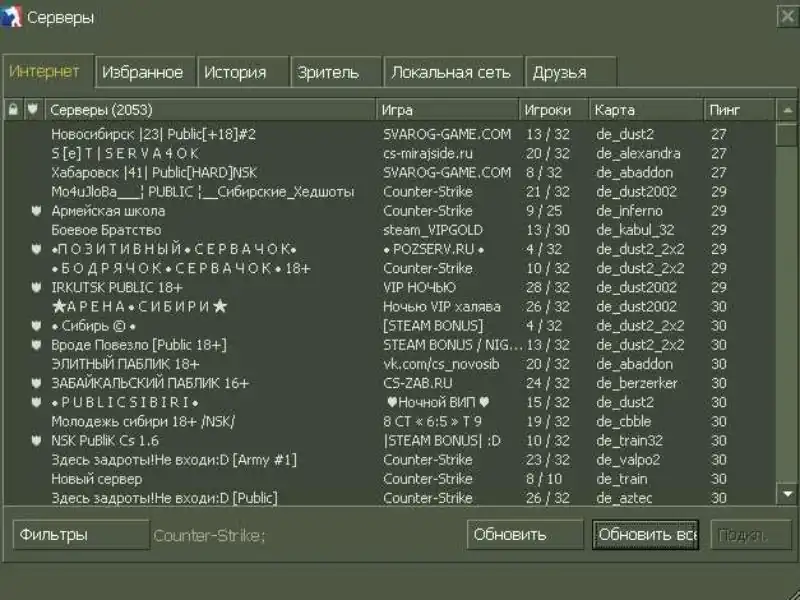
Task: Click the de_valpo2 map cell
Action: pyautogui.click(x=628, y=460)
